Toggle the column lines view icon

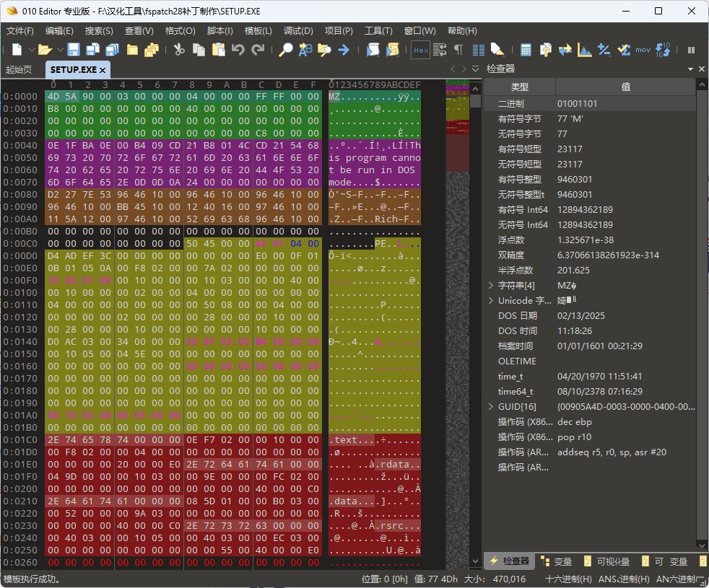[479, 50]
